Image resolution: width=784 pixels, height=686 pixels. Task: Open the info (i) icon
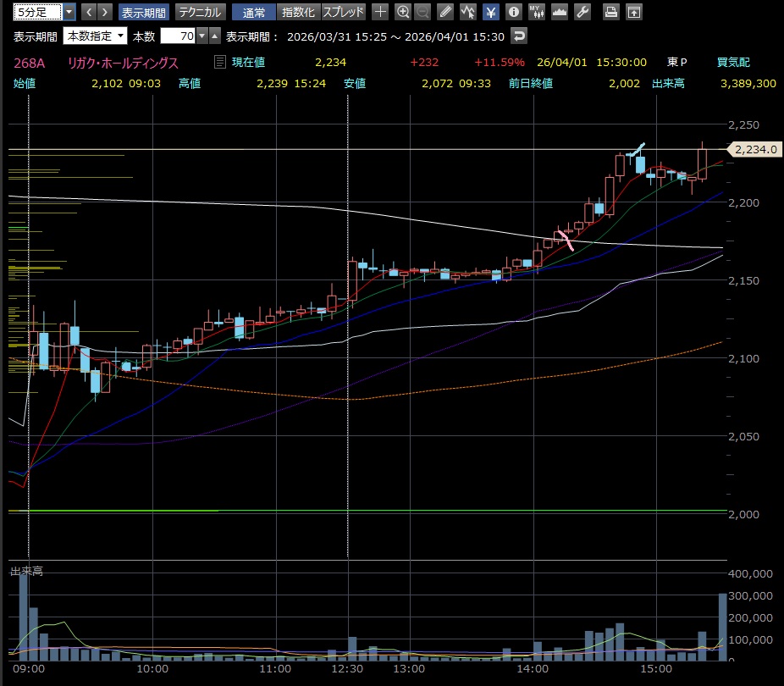tap(513, 12)
